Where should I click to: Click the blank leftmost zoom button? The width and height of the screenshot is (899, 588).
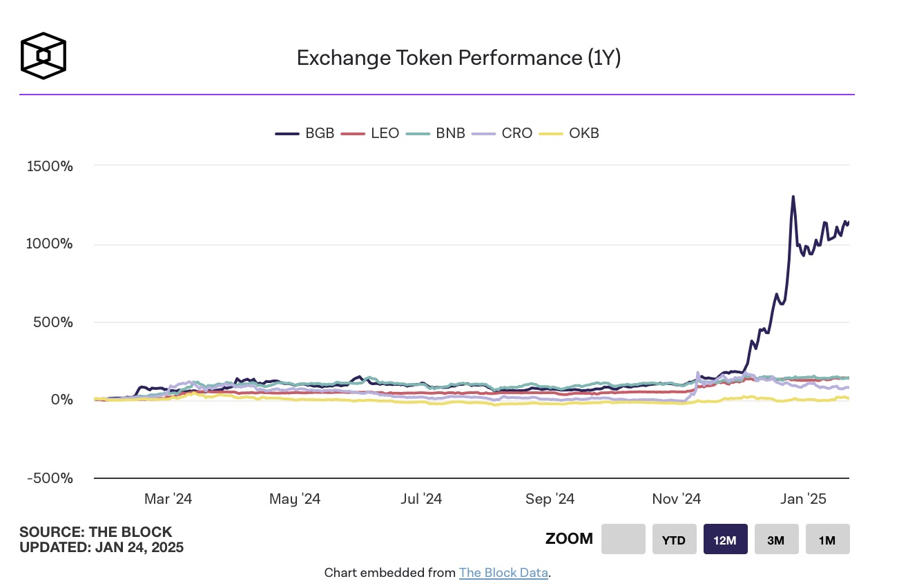pos(623,539)
